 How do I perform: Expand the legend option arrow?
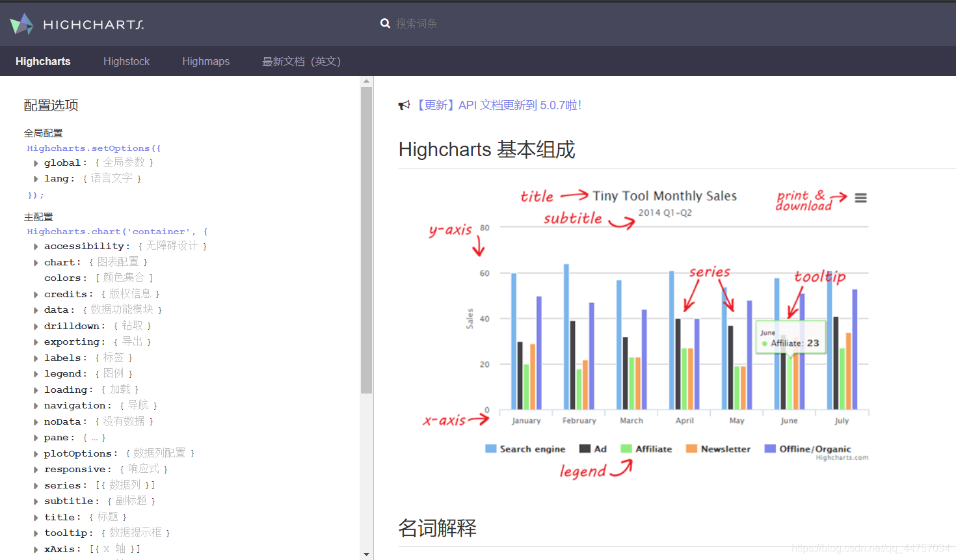(x=36, y=374)
